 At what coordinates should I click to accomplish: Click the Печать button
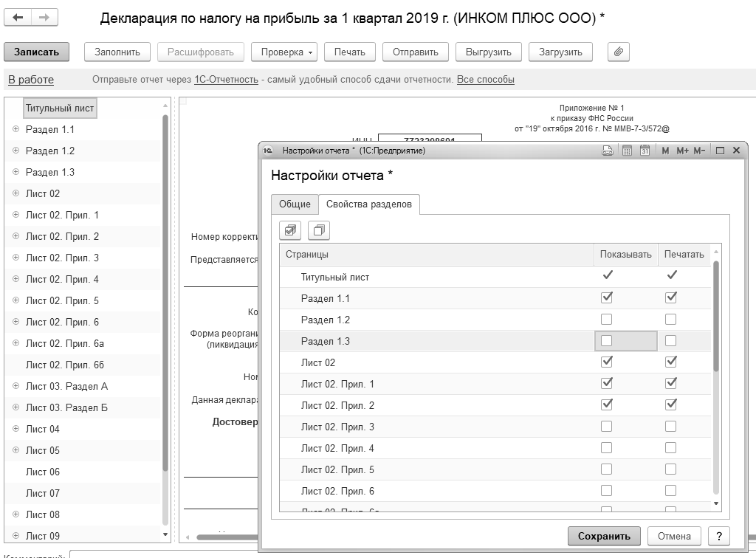[349, 52]
